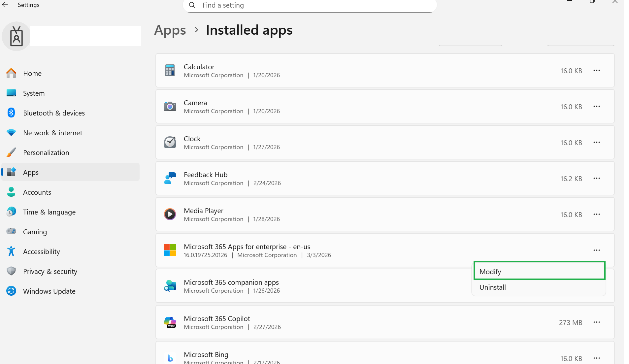The width and height of the screenshot is (629, 364).
Task: Click the Bluetooth icon in sidebar
Action: click(11, 113)
